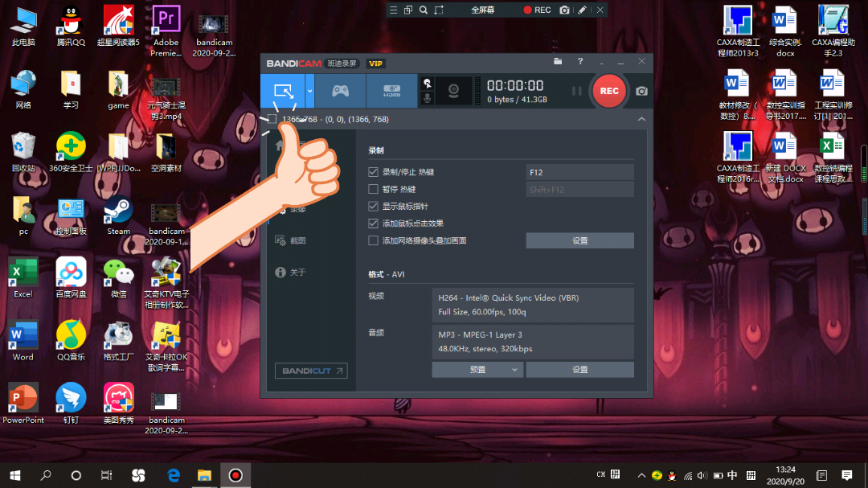Click the 设置 button under format section
Image resolution: width=868 pixels, height=488 pixels.
[579, 370]
